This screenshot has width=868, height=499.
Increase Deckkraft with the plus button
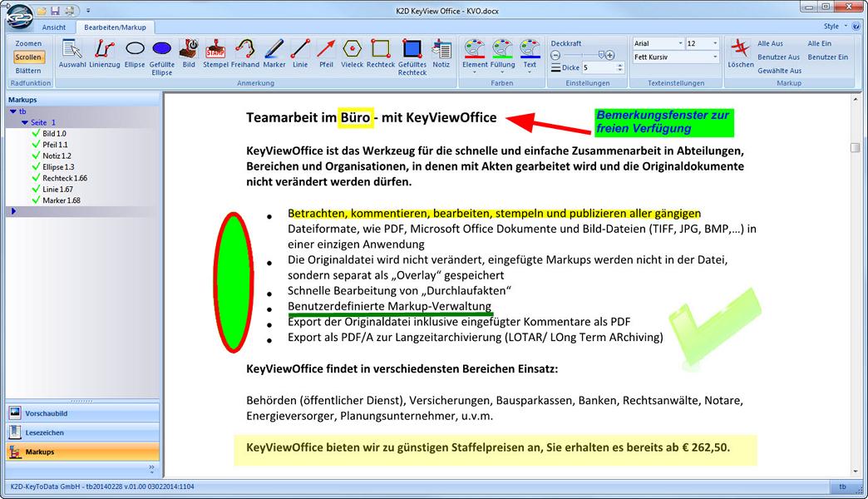click(610, 55)
